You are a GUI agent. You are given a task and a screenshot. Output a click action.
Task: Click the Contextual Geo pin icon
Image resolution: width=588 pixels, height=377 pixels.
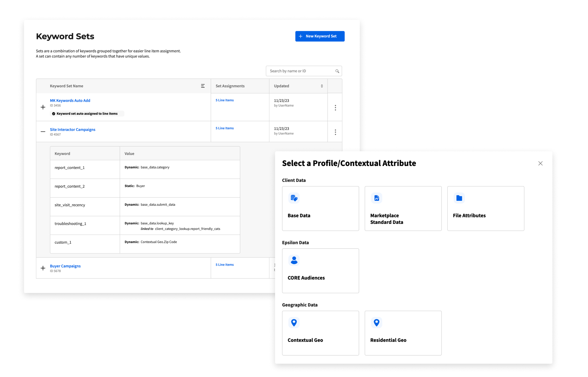[x=294, y=323]
